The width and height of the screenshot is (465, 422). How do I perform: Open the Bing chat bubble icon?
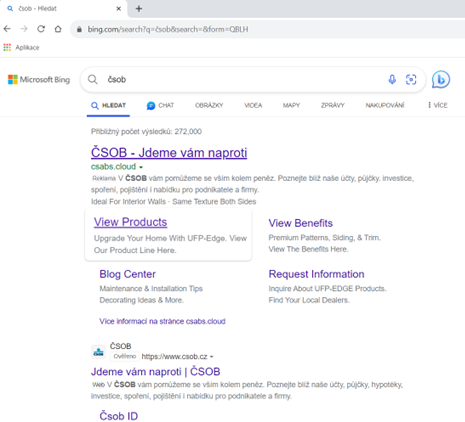click(441, 80)
